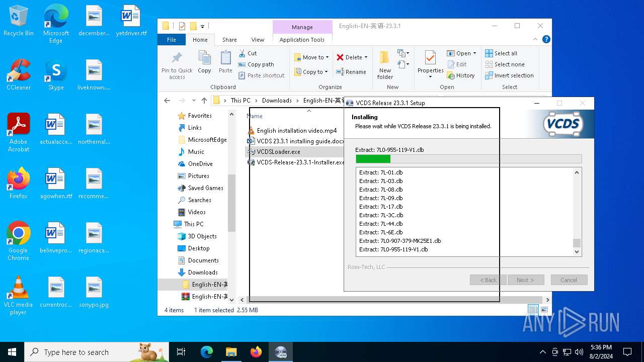This screenshot has height=362, width=644.
Task: Open Application Tools tab
Action: pos(302,40)
